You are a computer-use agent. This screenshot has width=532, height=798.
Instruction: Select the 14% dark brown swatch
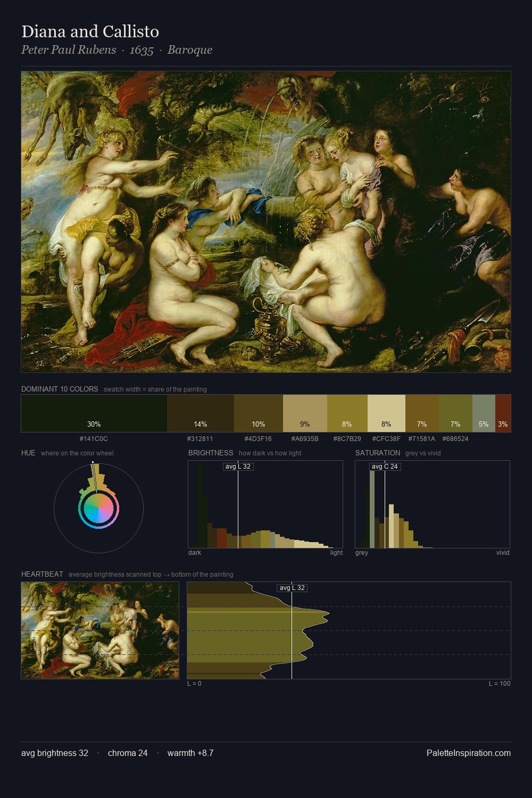coord(201,413)
